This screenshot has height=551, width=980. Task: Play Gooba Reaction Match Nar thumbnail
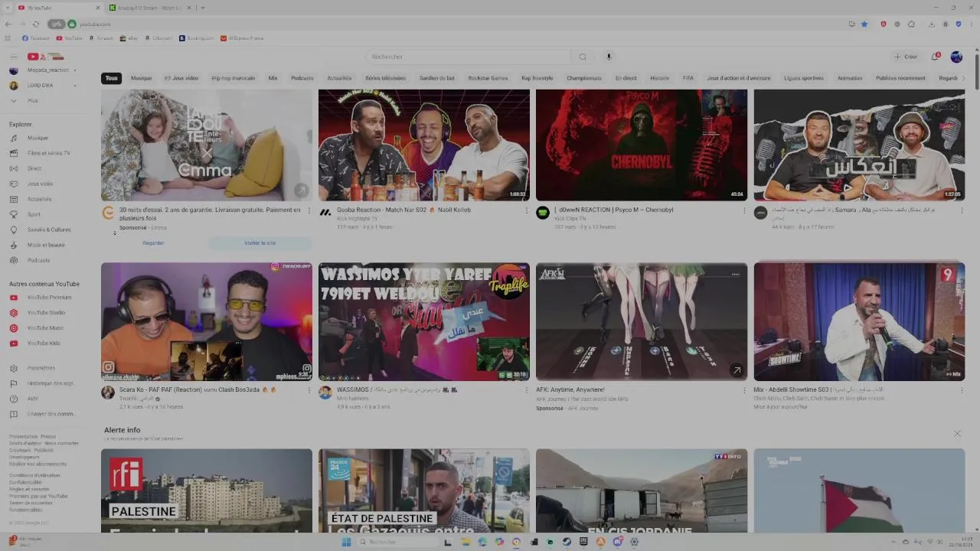424,145
